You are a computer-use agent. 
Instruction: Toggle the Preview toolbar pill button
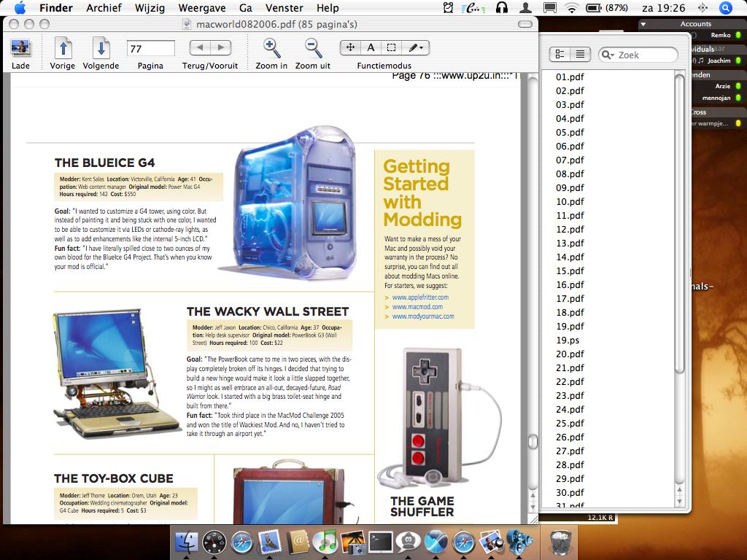click(x=525, y=24)
